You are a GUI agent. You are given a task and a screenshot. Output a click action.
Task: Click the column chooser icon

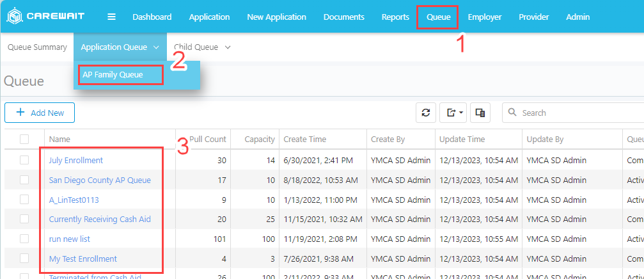(x=480, y=113)
